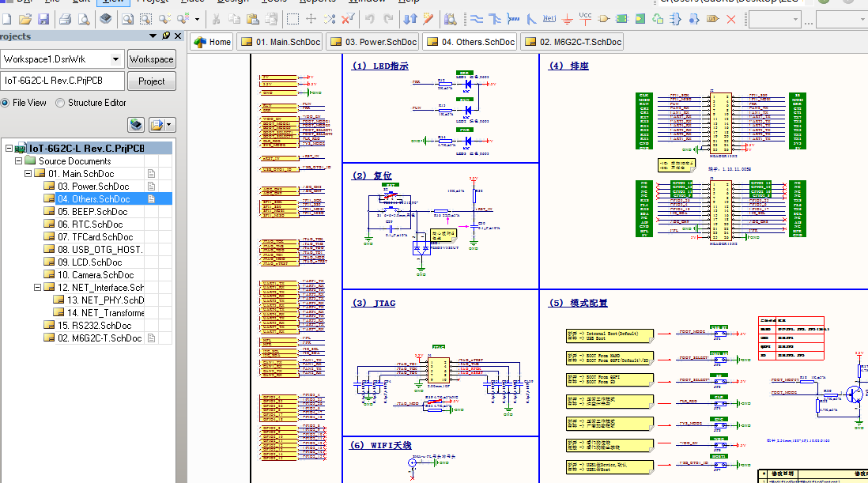Open print preview from the toolbar
This screenshot has width=868, height=483.
[x=84, y=19]
